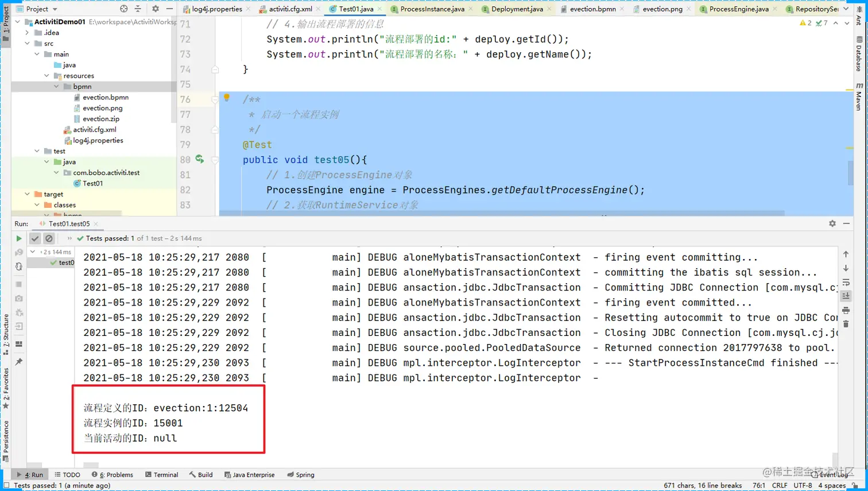868x491 pixels.
Task: Stop the running process
Action: [x=19, y=284]
